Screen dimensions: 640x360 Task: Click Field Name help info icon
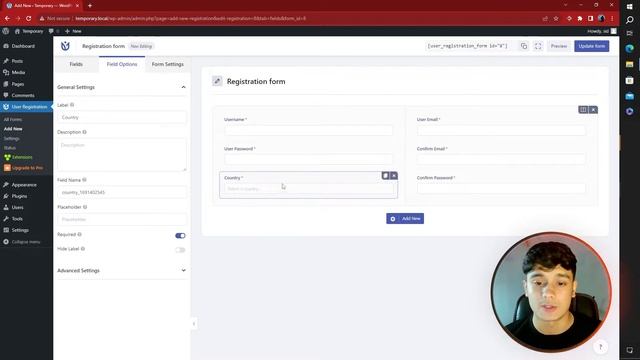click(84, 180)
